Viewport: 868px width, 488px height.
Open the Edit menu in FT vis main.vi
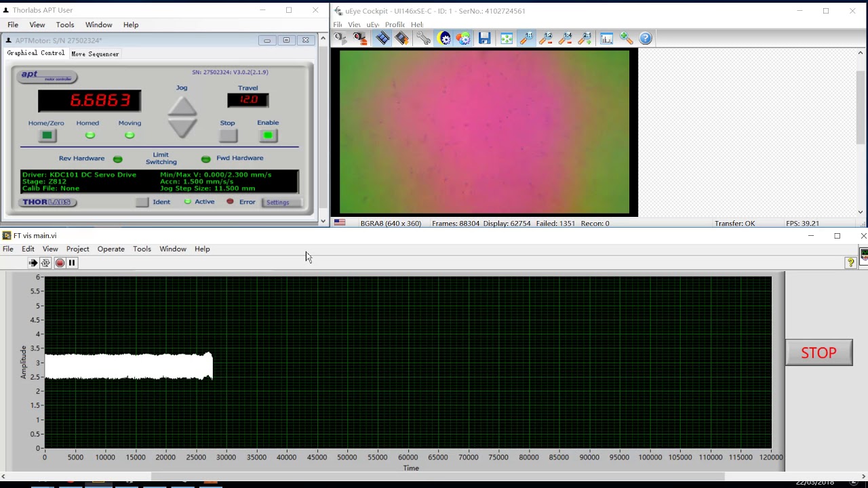click(x=28, y=249)
